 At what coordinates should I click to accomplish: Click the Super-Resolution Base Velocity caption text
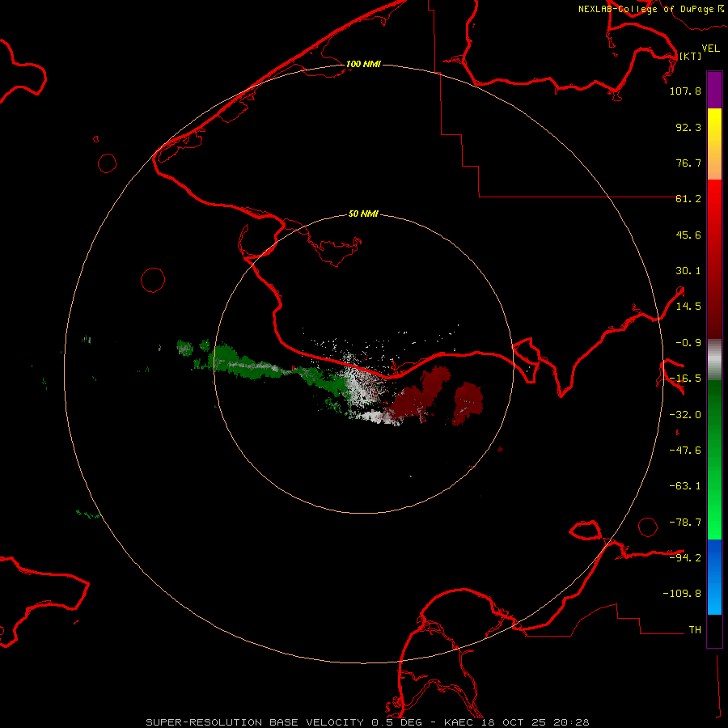[x=367, y=722]
